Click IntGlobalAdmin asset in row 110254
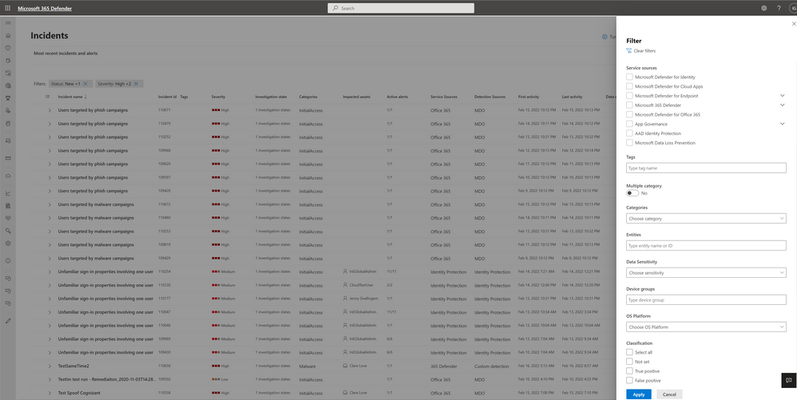The image size is (797, 400). [x=362, y=272]
